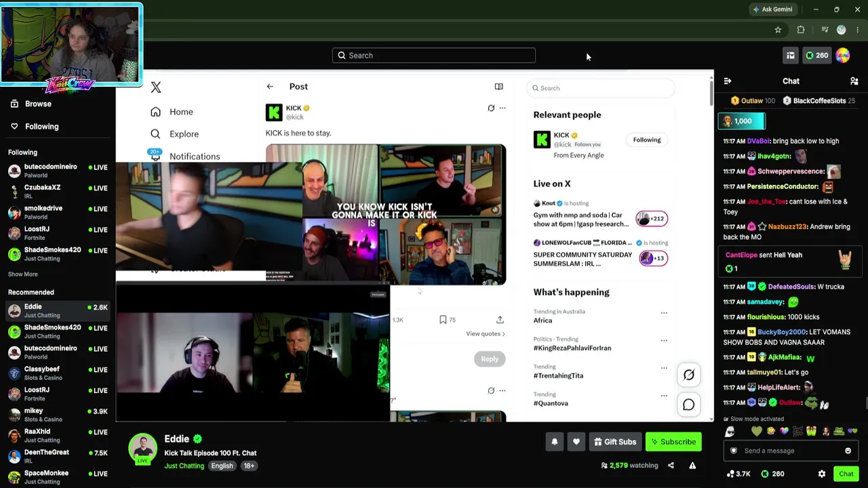Open the Chrome three-dot menu

tap(858, 30)
